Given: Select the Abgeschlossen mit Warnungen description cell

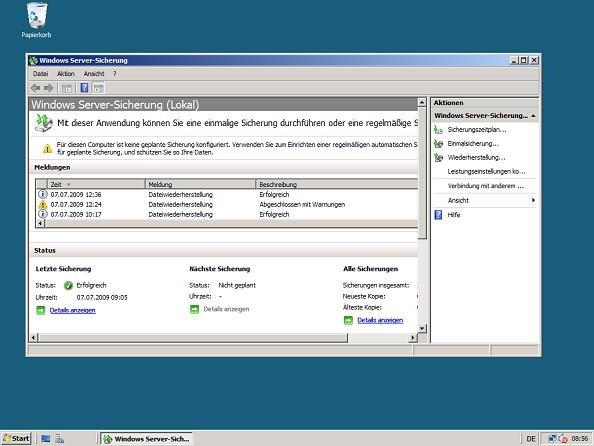Looking at the screenshot, I should coord(302,204).
